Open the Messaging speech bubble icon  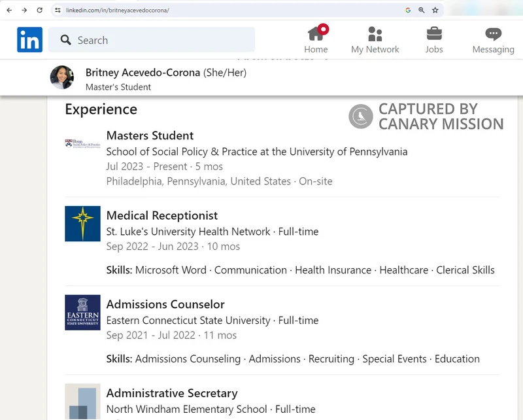[494, 34]
